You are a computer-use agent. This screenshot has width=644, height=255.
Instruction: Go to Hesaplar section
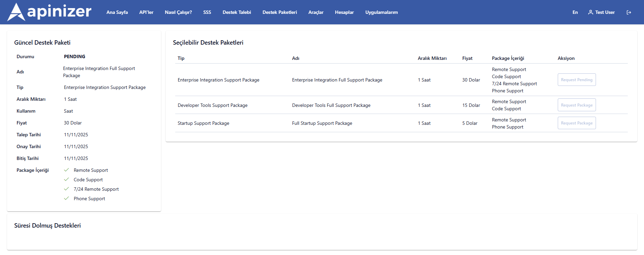click(344, 13)
